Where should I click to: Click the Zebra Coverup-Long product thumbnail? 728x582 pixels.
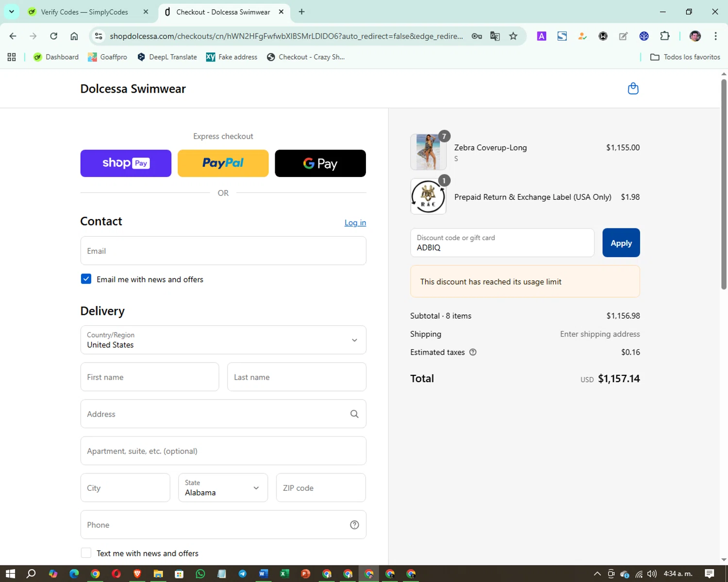click(428, 152)
